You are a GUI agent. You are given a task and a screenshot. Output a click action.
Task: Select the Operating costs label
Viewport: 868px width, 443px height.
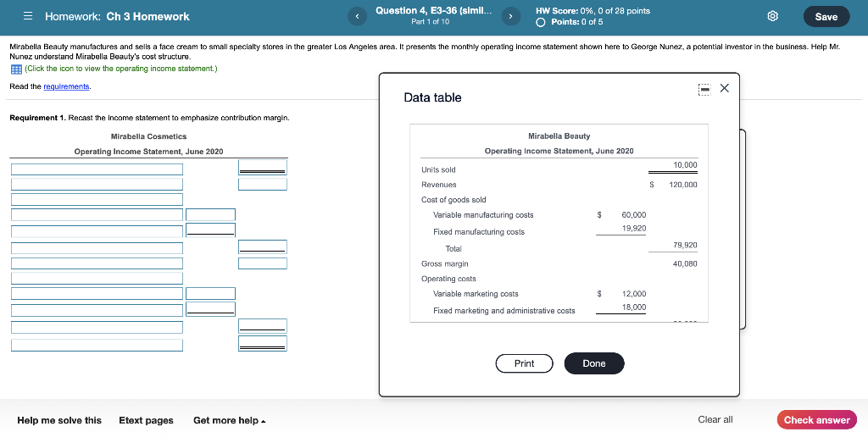coord(448,279)
